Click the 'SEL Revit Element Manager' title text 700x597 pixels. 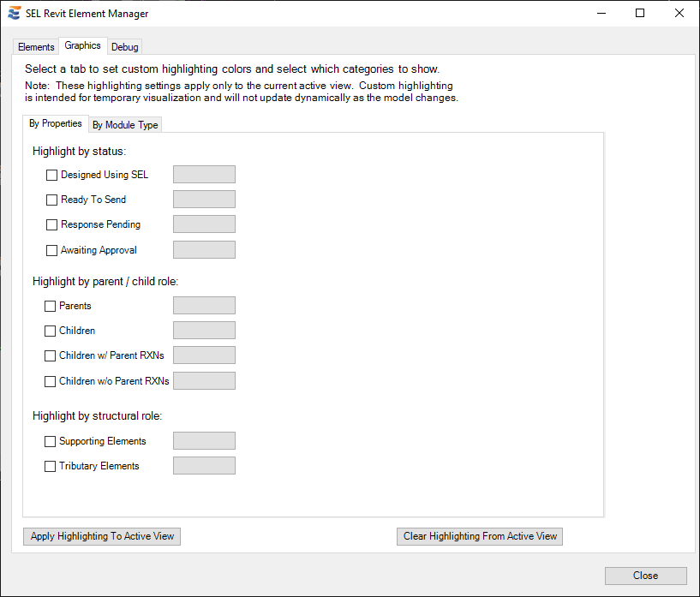click(x=87, y=14)
